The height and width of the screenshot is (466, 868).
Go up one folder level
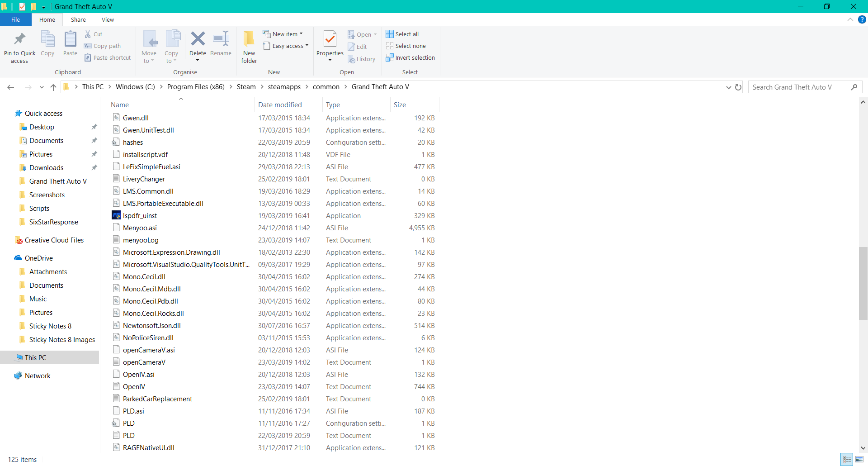(x=53, y=87)
